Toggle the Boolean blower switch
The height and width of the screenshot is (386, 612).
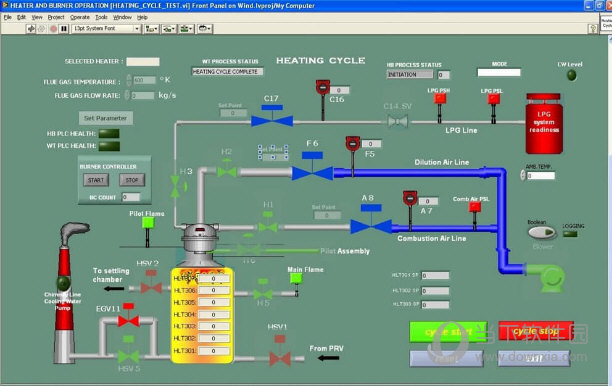click(542, 233)
